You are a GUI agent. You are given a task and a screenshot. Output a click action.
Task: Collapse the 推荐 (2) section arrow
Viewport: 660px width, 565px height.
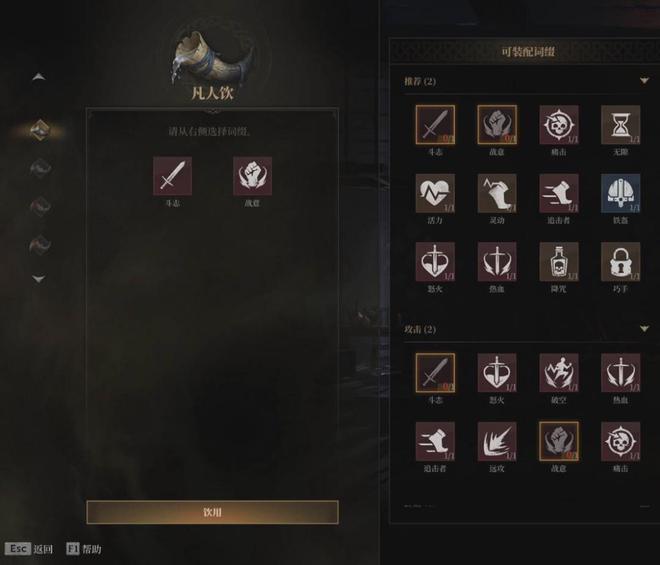point(644,80)
